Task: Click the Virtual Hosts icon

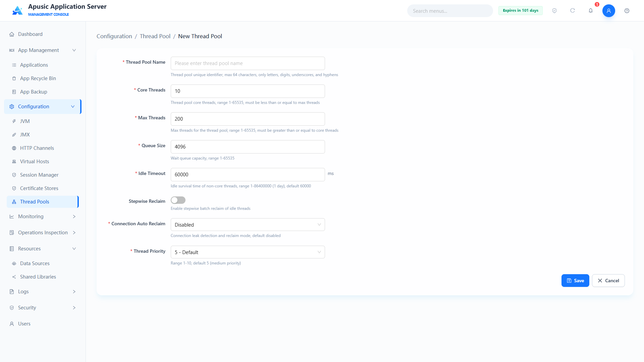Action: (x=14, y=162)
